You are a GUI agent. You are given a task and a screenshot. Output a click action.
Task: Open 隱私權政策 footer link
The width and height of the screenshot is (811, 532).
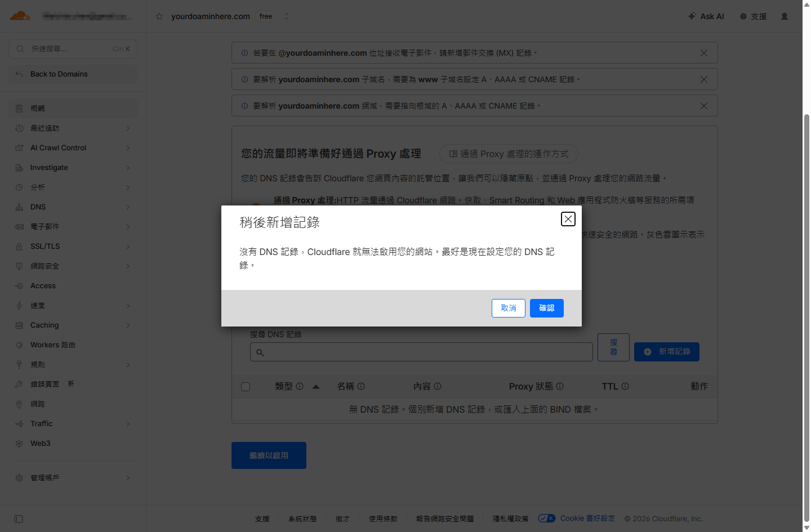(511, 519)
